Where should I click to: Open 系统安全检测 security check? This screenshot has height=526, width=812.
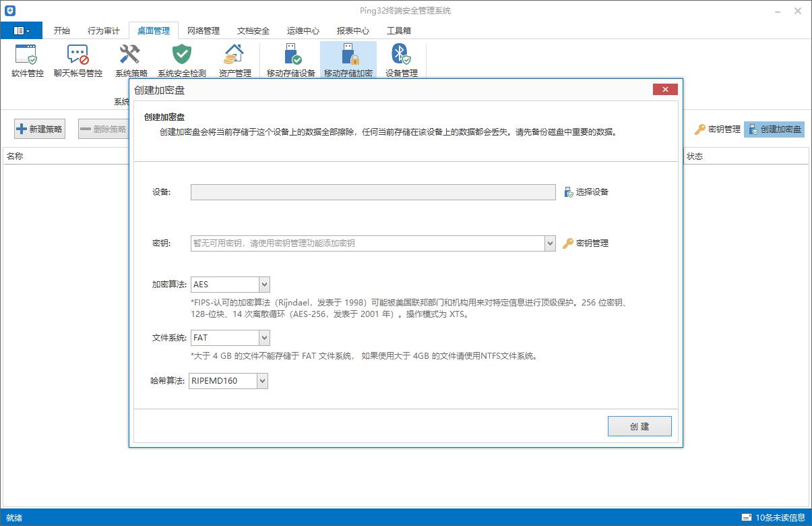tap(182, 61)
